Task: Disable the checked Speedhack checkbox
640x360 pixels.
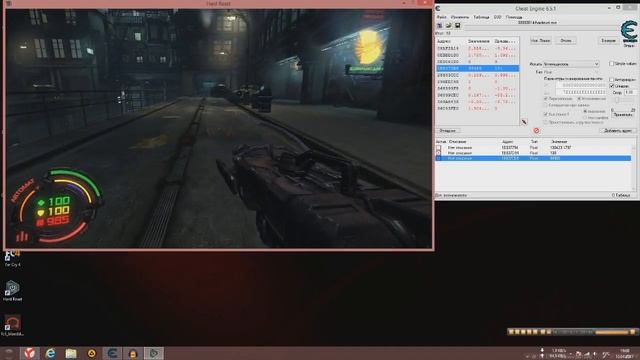Action: (x=611, y=86)
